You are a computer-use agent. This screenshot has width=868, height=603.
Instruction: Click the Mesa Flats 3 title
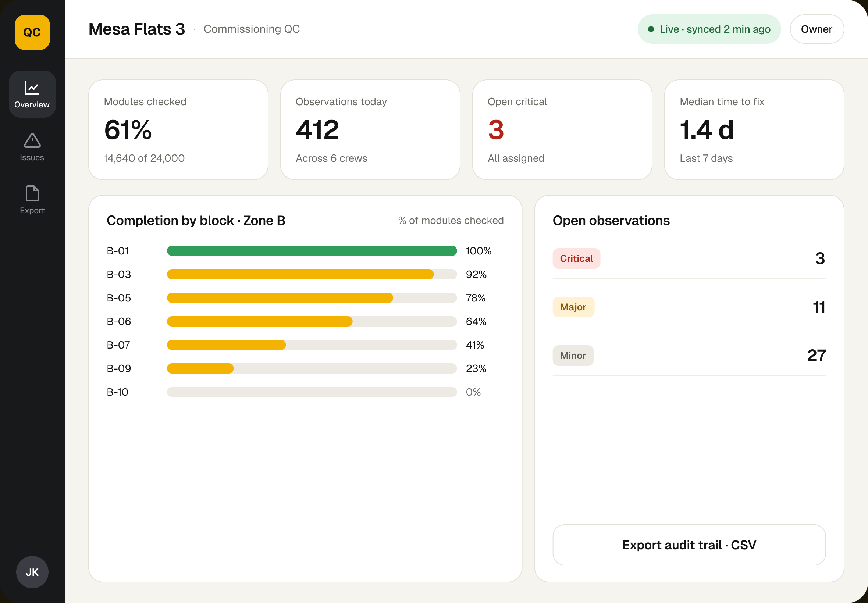coord(136,29)
